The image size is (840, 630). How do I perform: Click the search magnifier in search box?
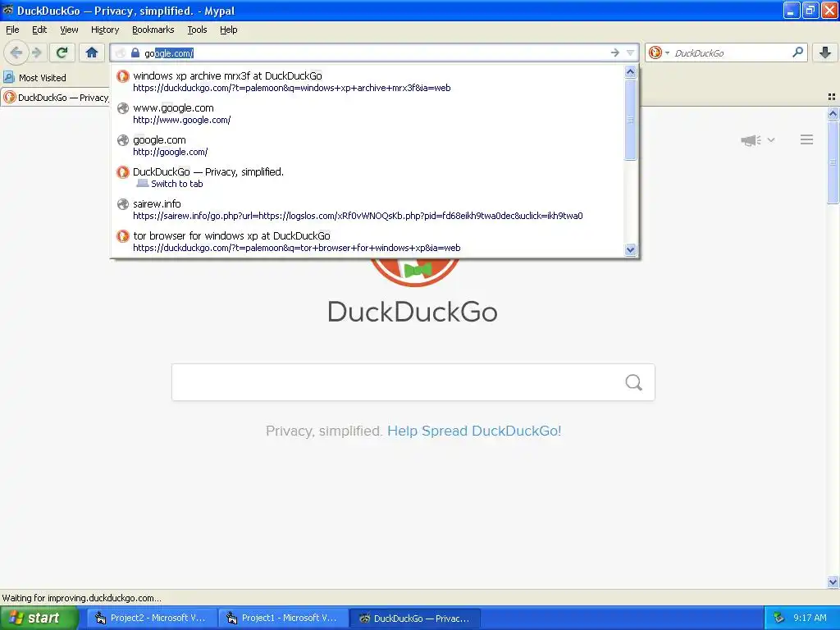(x=797, y=52)
